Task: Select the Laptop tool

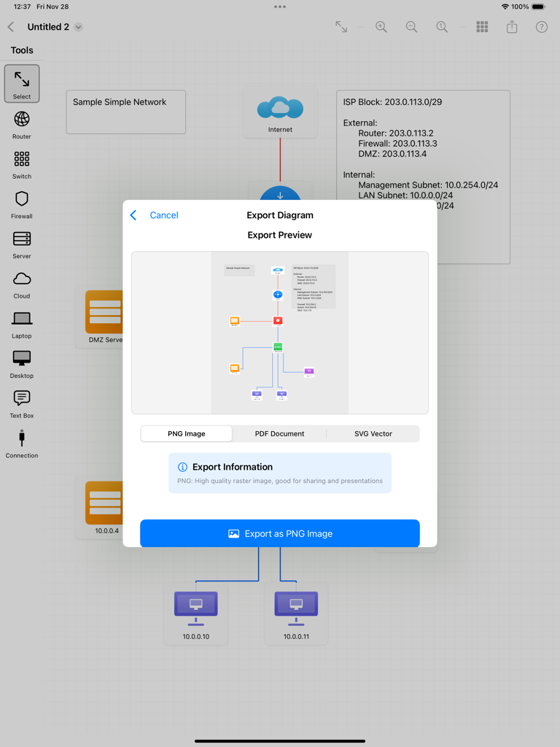Action: 22,325
